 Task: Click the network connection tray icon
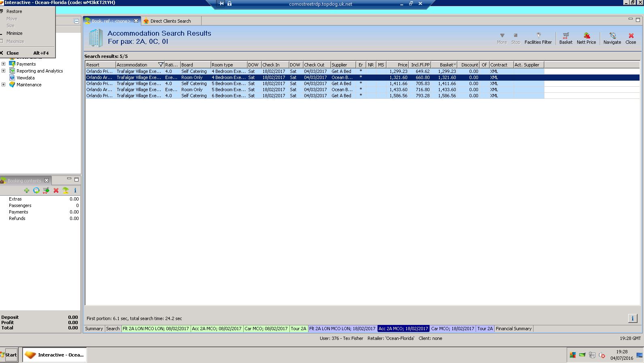click(592, 355)
